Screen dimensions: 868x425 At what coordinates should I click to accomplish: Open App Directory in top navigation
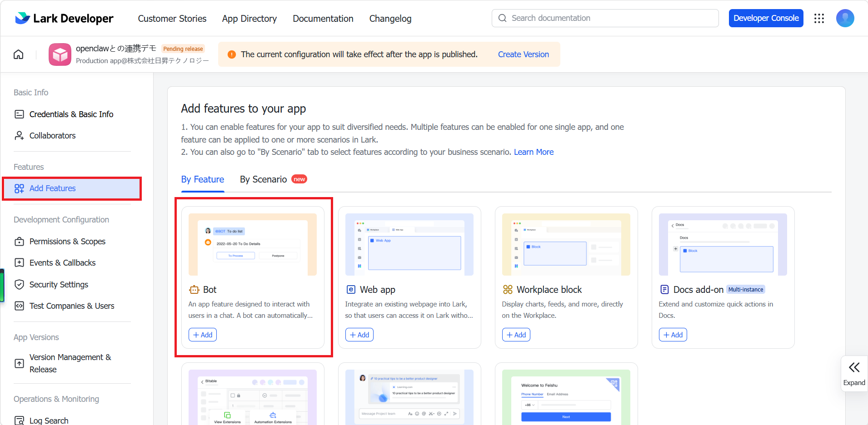249,19
